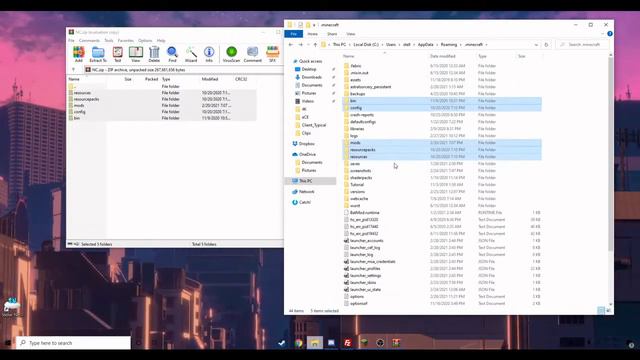
Task: Go up one level in WinRAR
Action: pos(73,70)
